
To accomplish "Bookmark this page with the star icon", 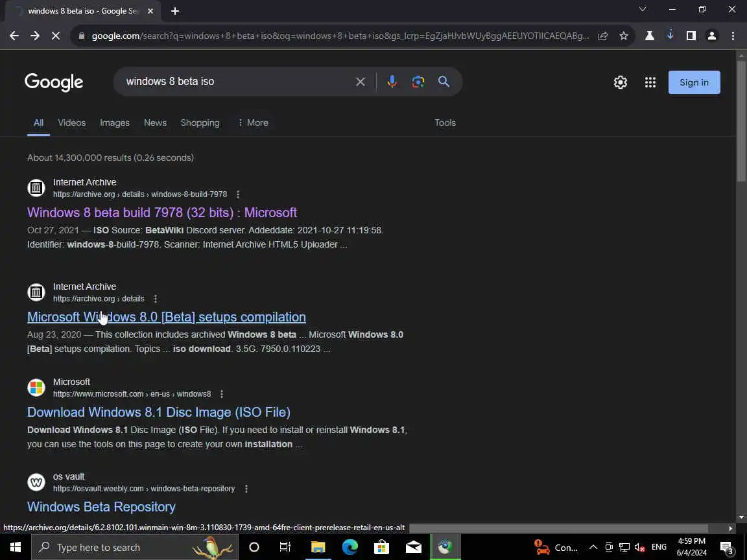I will point(624,36).
